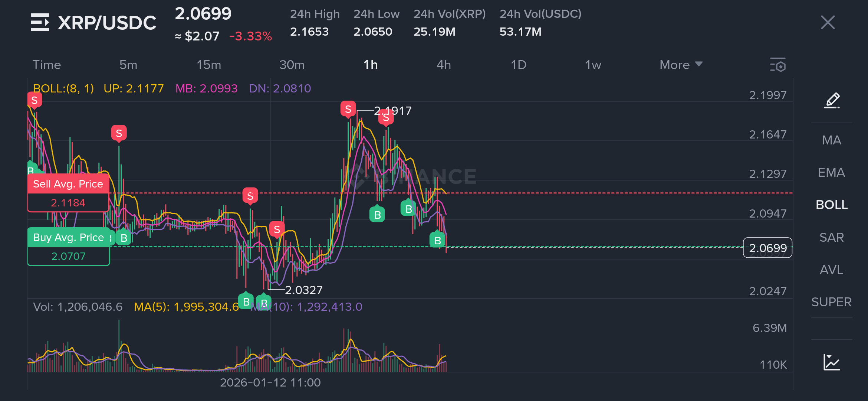
Task: Switch to the 15m interval tab
Action: click(208, 65)
